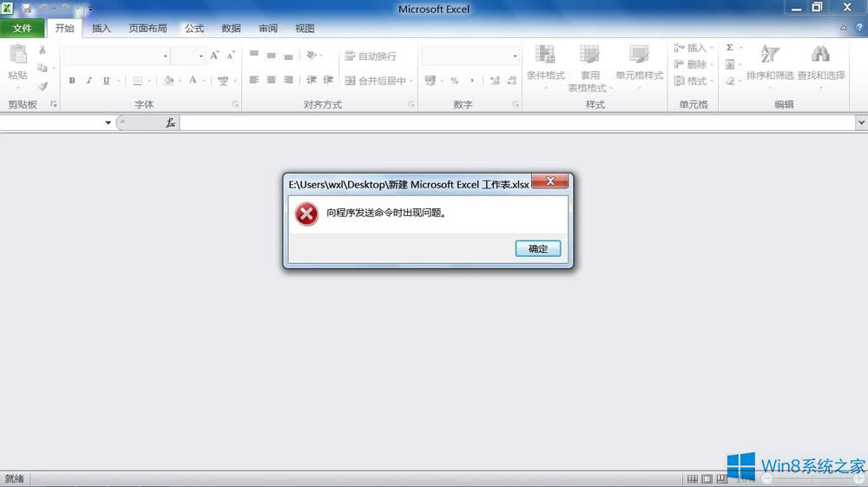Switch to the 公式 tab

[194, 29]
